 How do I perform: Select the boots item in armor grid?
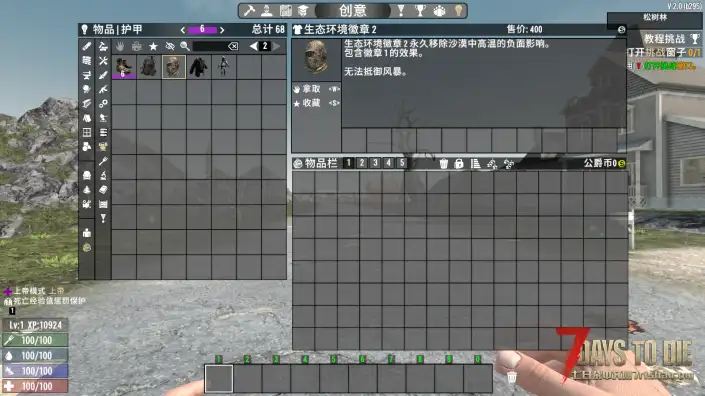pos(124,67)
